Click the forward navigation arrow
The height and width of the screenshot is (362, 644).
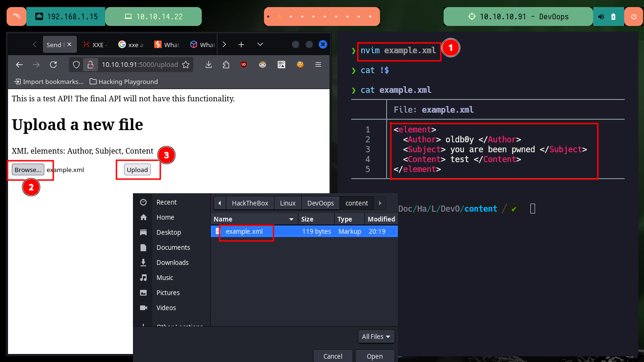36,65
